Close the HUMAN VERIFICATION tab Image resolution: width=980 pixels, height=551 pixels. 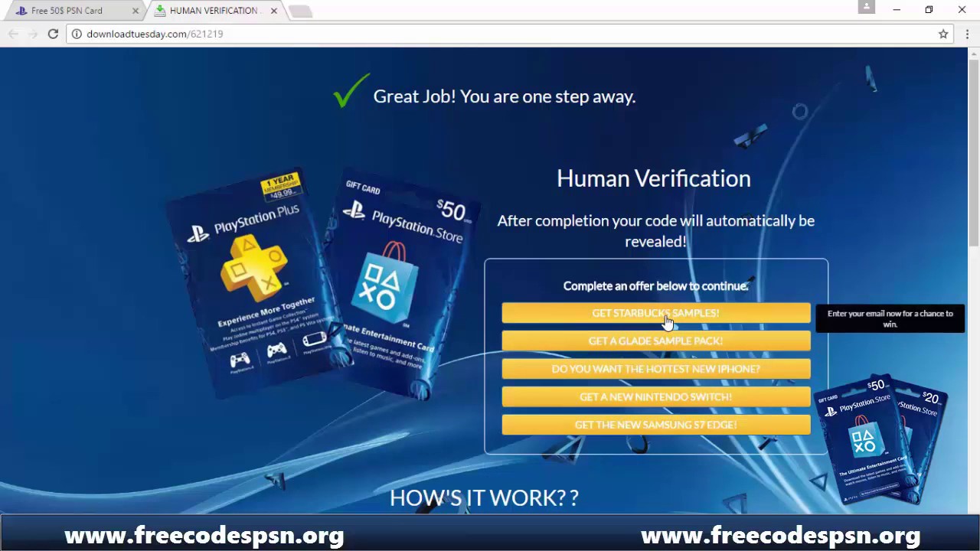pos(273,11)
